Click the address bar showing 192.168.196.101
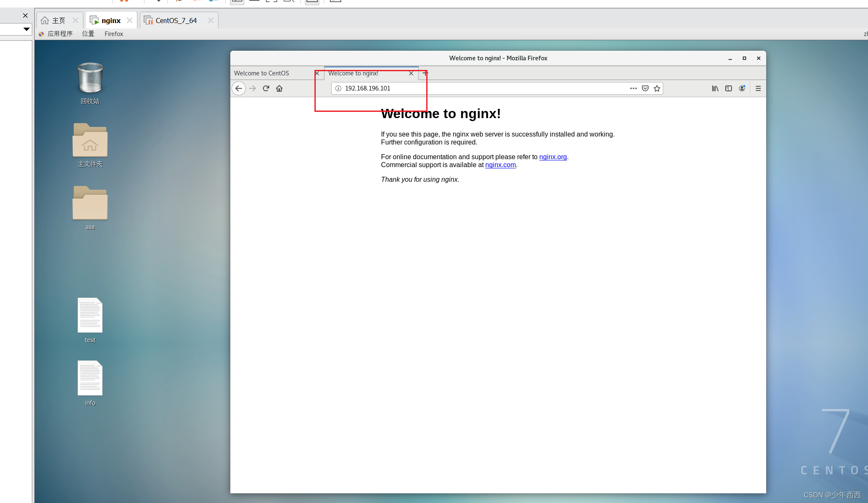The height and width of the screenshot is (503, 868). point(482,88)
